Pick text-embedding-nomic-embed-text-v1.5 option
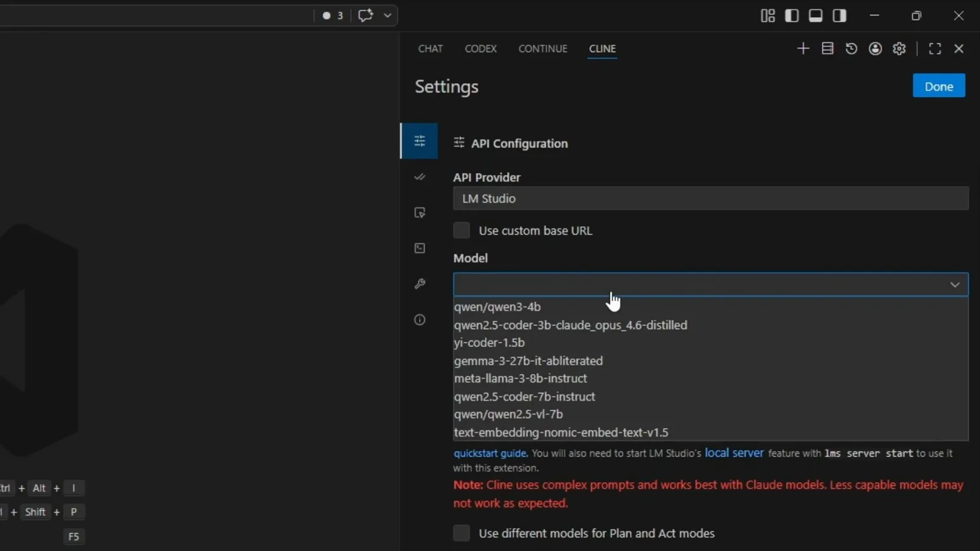The image size is (980, 551). (x=710, y=432)
